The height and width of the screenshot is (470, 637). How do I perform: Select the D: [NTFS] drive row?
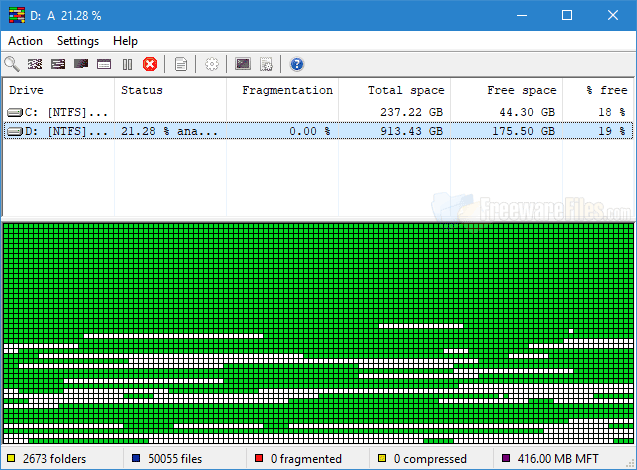point(318,131)
